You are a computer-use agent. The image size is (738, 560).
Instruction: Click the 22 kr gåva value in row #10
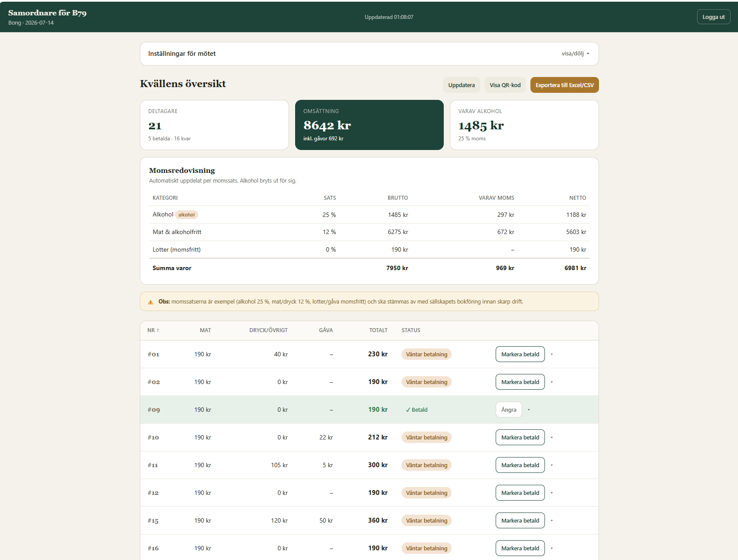pos(326,437)
